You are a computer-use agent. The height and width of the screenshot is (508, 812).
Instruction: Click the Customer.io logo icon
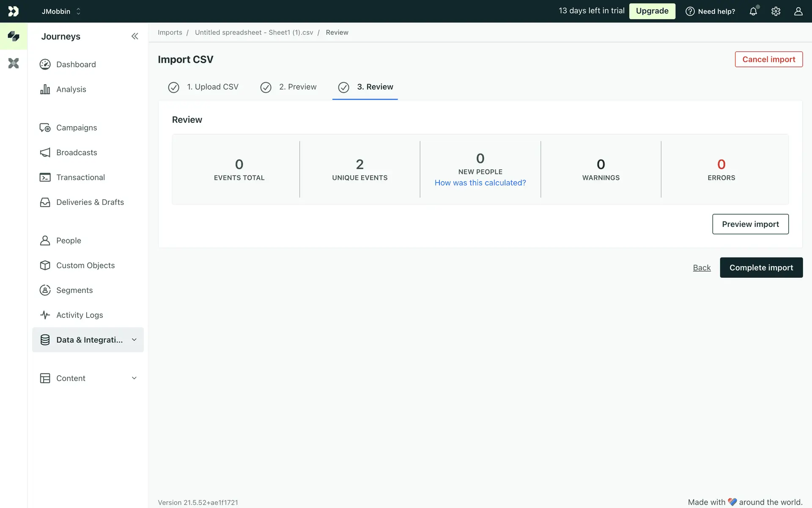click(x=14, y=11)
